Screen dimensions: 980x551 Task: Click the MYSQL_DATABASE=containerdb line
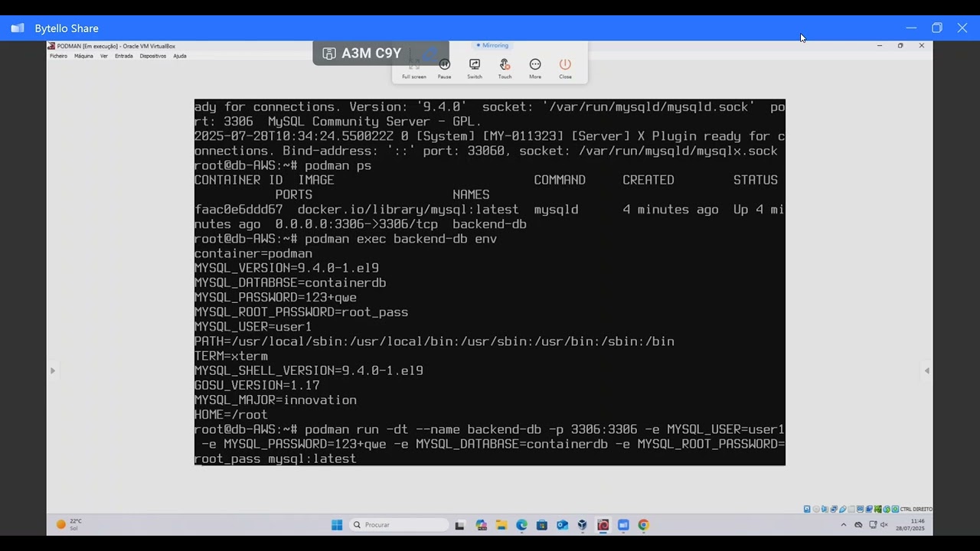coord(290,283)
